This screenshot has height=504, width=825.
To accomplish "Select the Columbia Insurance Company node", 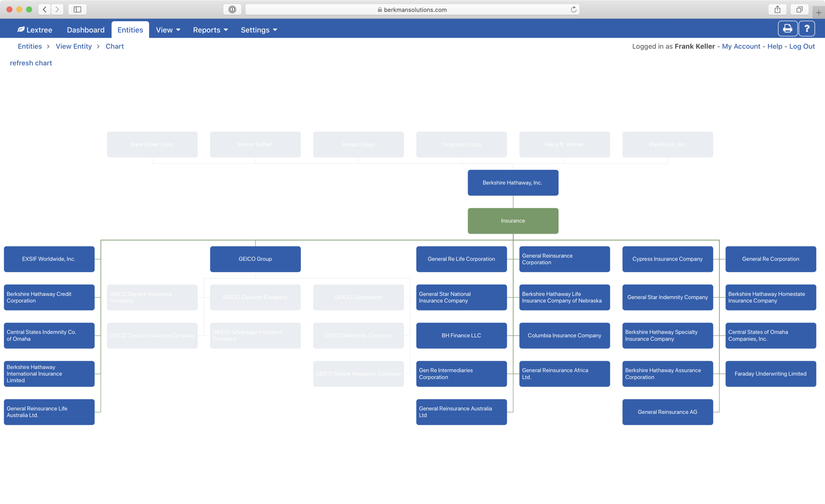I will [x=565, y=336].
